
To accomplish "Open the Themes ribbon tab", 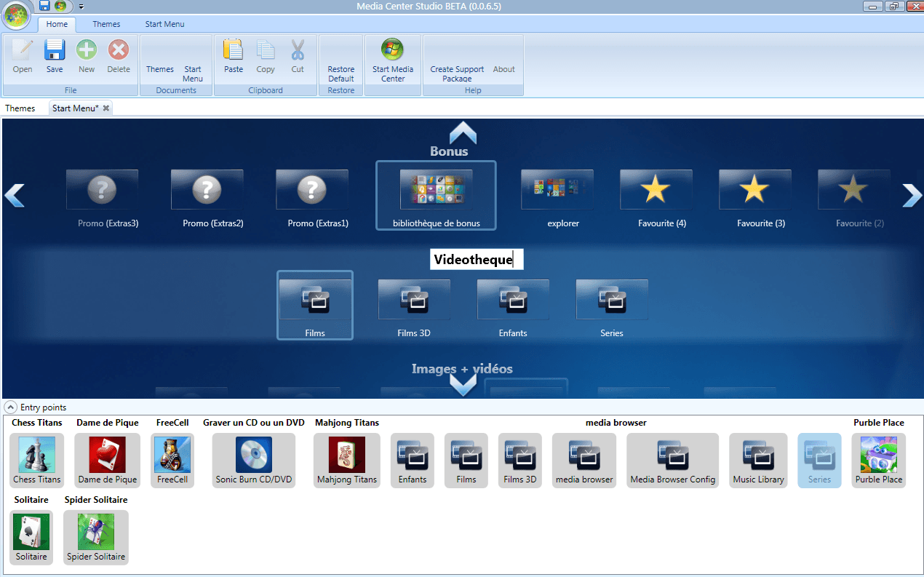I will 106,24.
